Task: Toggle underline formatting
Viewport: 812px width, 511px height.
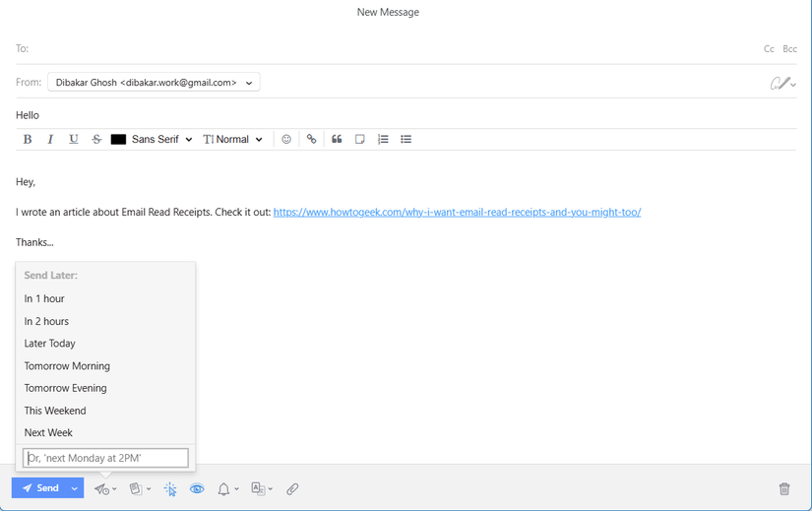Action: 74,139
